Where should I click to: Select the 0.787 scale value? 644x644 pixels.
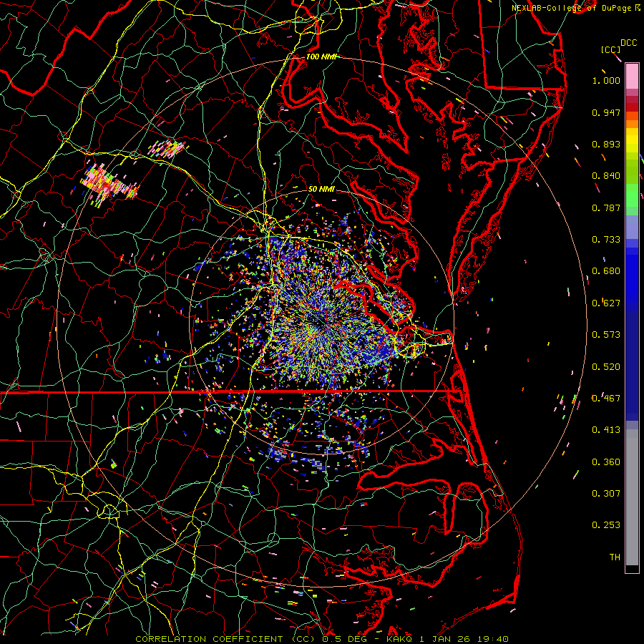point(606,208)
